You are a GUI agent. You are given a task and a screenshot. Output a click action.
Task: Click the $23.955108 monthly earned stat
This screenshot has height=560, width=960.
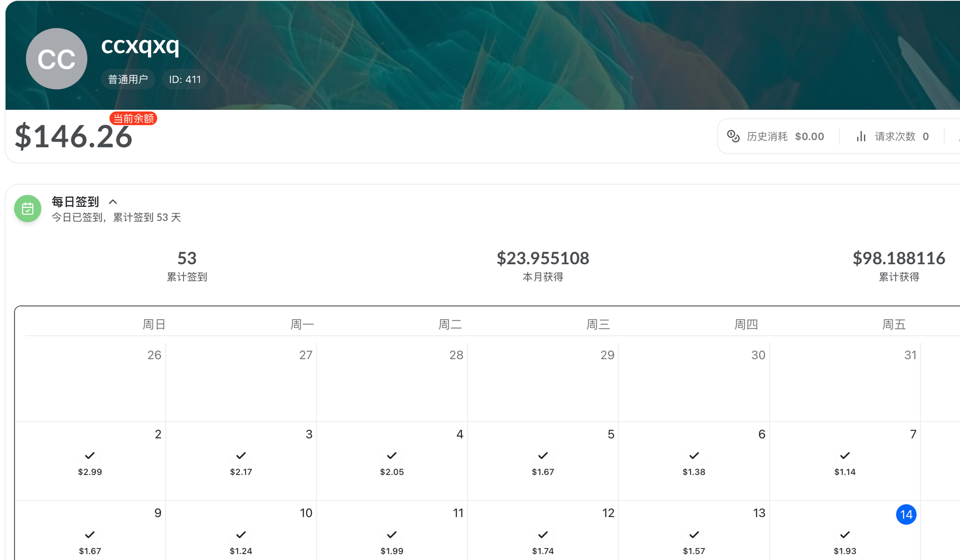(x=543, y=266)
